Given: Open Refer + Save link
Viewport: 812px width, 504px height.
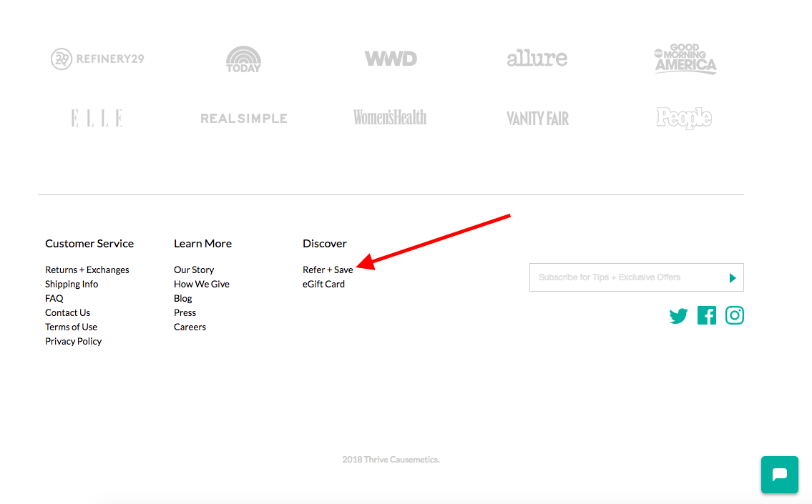Looking at the screenshot, I should pyautogui.click(x=328, y=270).
